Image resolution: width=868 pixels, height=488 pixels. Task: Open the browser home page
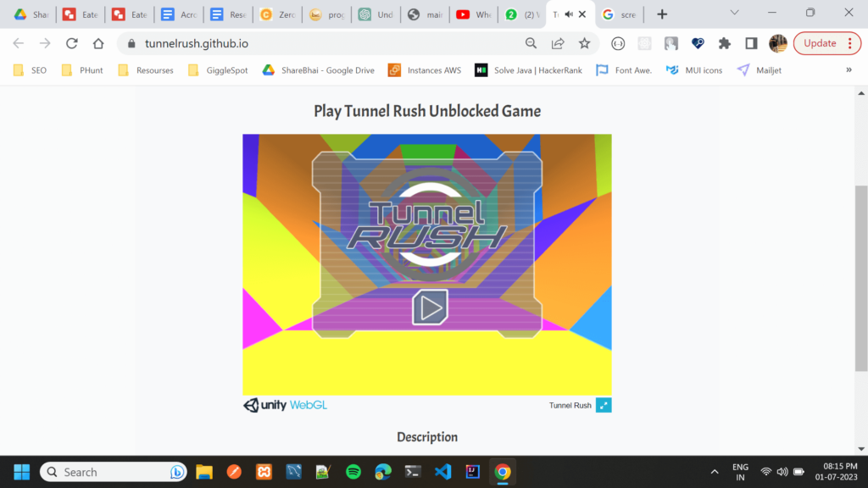pyautogui.click(x=98, y=43)
